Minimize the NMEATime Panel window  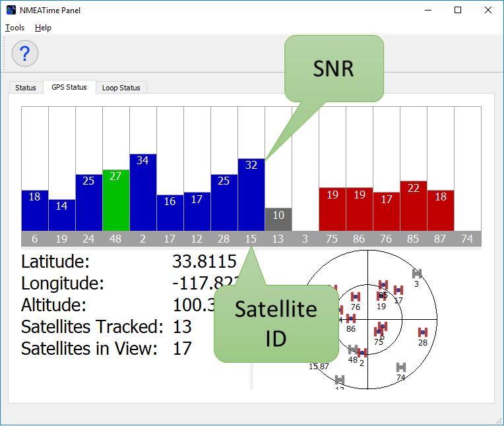point(428,11)
